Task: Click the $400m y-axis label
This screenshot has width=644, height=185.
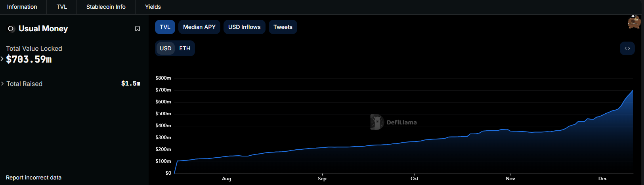Action: pos(163,126)
